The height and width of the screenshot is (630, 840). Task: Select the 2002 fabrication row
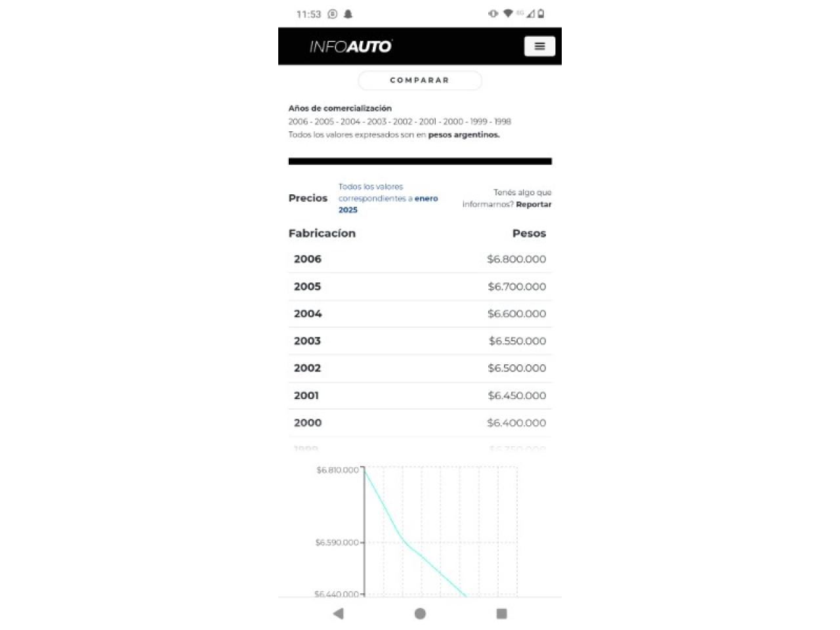point(420,368)
